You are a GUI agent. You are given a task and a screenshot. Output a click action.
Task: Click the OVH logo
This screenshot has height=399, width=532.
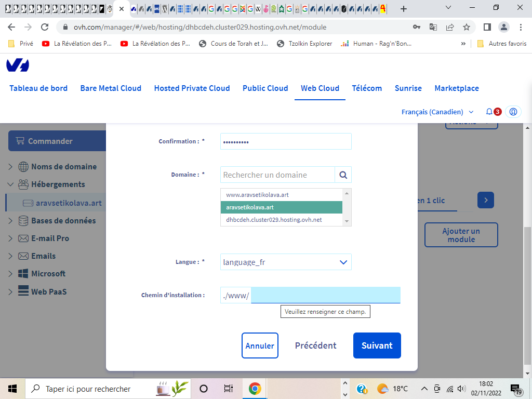click(18, 65)
